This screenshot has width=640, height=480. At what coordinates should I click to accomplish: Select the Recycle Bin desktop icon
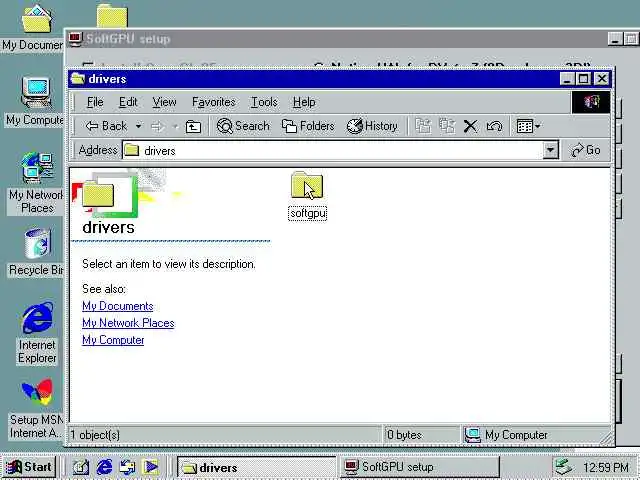pos(37,244)
